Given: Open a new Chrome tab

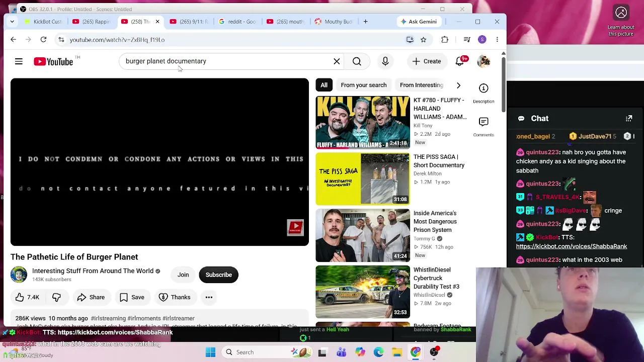Looking at the screenshot, I should [x=366, y=22].
